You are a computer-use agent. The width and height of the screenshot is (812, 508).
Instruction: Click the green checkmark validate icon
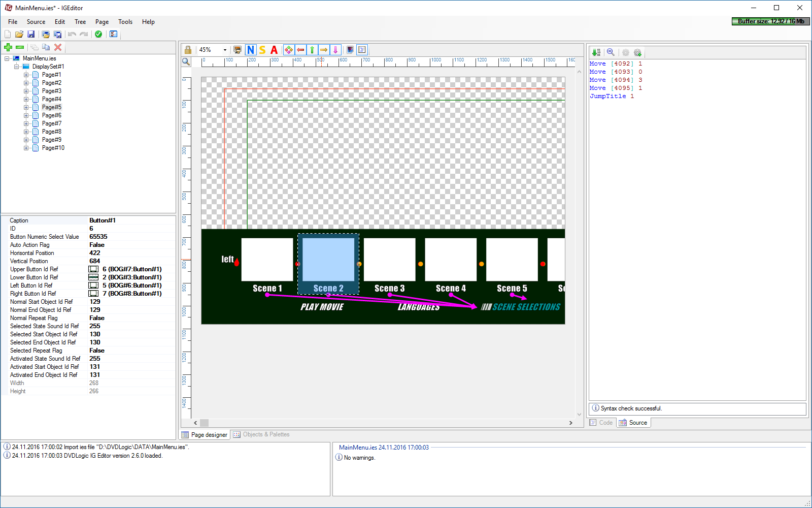point(98,34)
